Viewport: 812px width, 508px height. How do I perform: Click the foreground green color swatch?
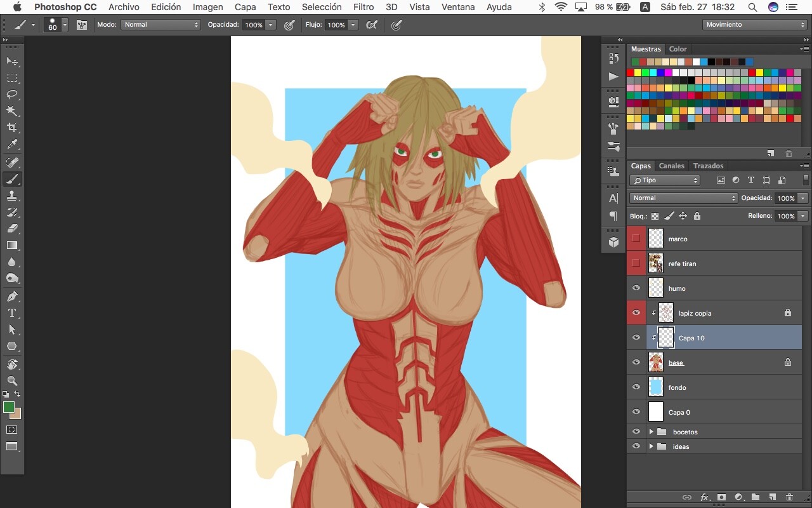pos(8,406)
